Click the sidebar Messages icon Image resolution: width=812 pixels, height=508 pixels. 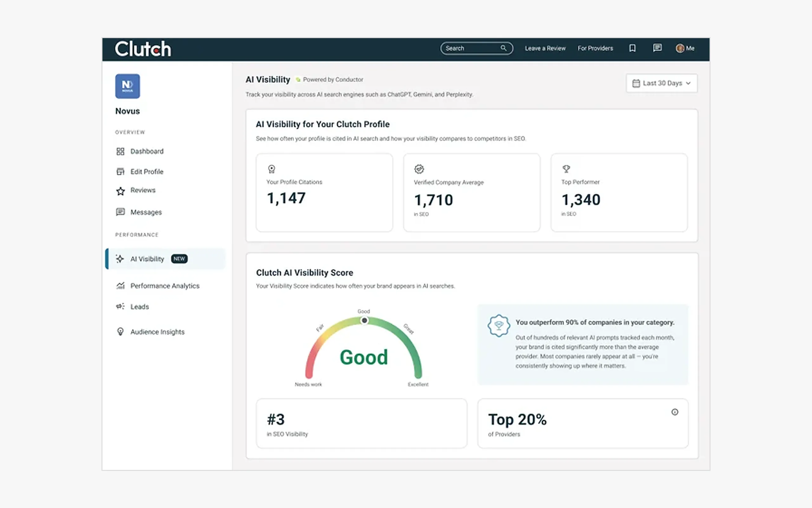[x=120, y=212]
